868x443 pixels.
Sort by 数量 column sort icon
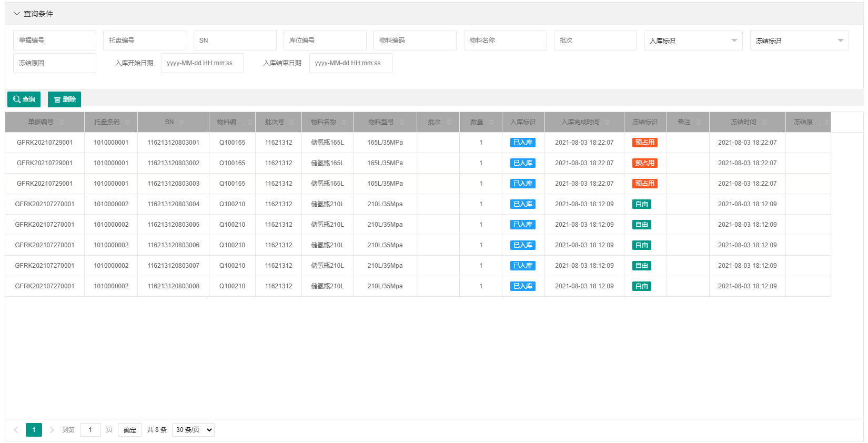491,122
